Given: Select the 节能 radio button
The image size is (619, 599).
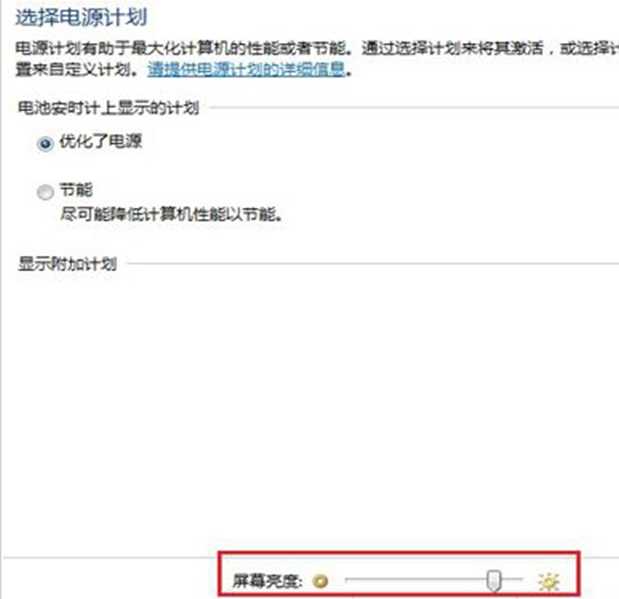Looking at the screenshot, I should [45, 192].
